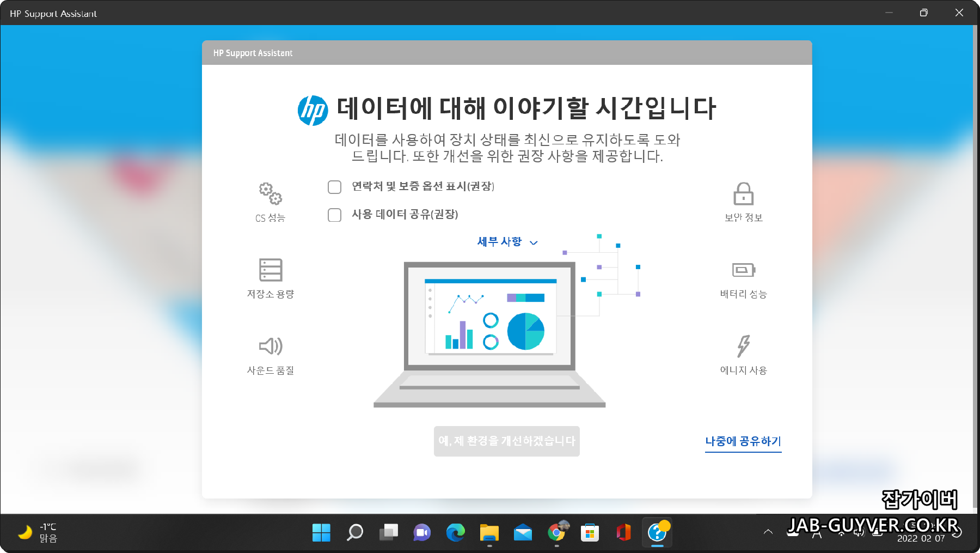Viewport: 980px width, 553px height.
Task: Launch Microsoft Edge from the taskbar
Action: (455, 533)
